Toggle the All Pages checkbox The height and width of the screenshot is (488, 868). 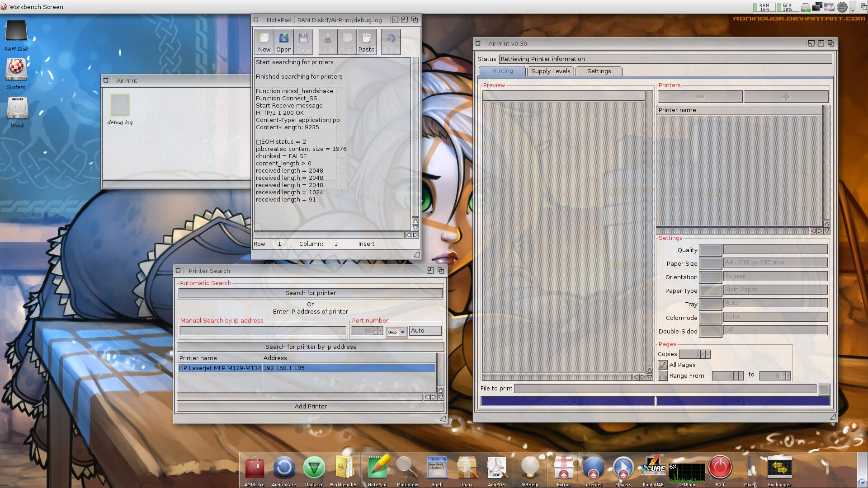tap(663, 365)
